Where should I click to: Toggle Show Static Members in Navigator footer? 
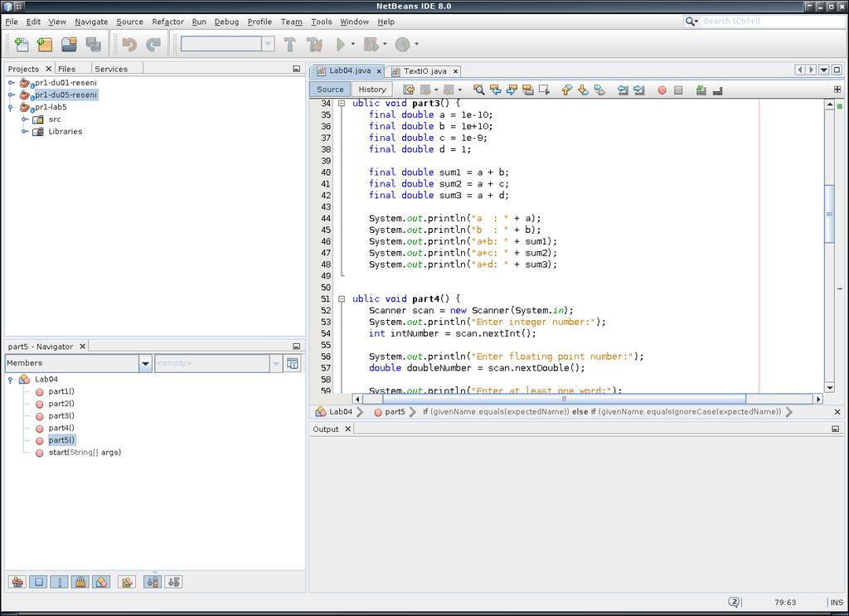(60, 582)
